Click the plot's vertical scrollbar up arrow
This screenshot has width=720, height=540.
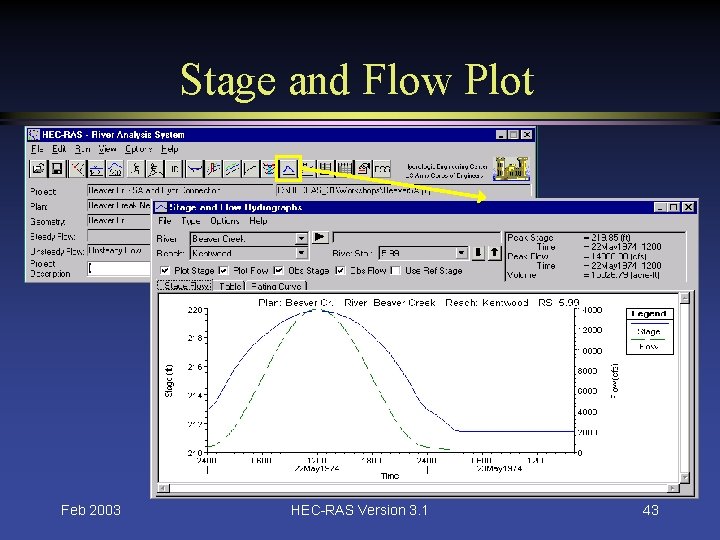[x=685, y=298]
